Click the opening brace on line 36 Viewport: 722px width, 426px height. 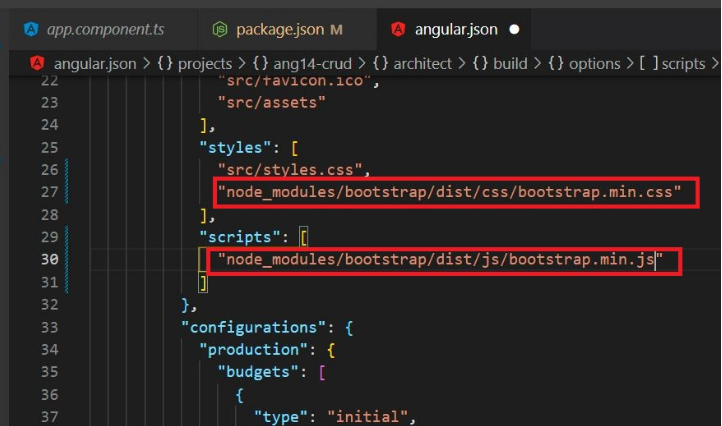click(239, 395)
